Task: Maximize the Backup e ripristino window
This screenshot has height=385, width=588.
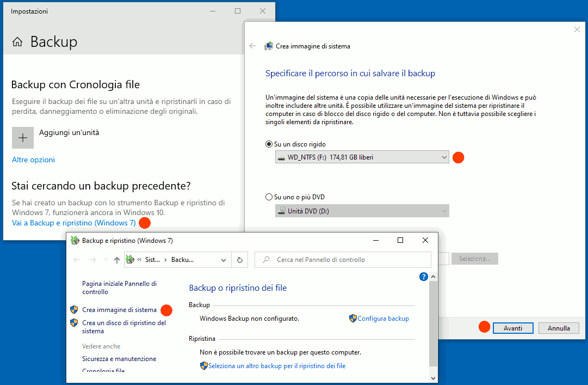Action: pyautogui.click(x=400, y=240)
